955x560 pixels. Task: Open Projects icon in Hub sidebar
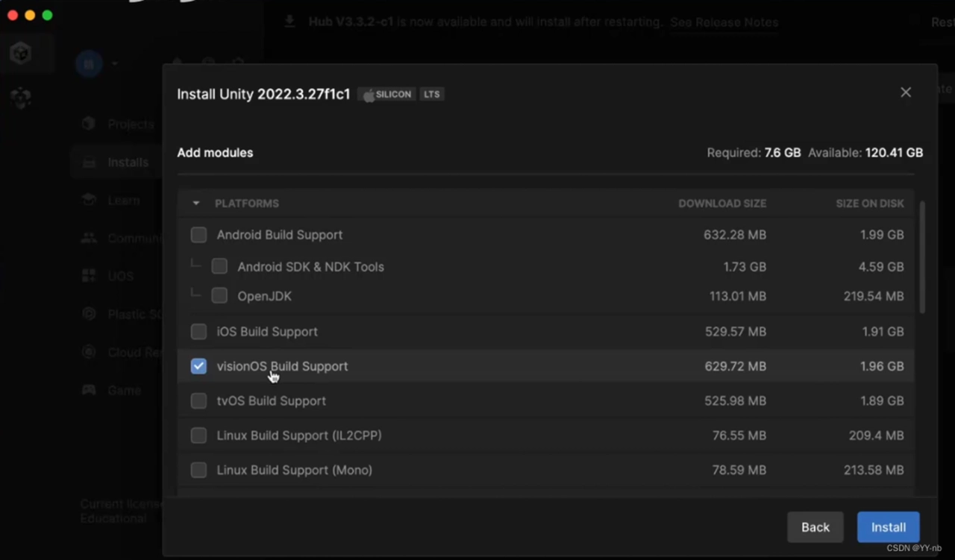tap(89, 124)
